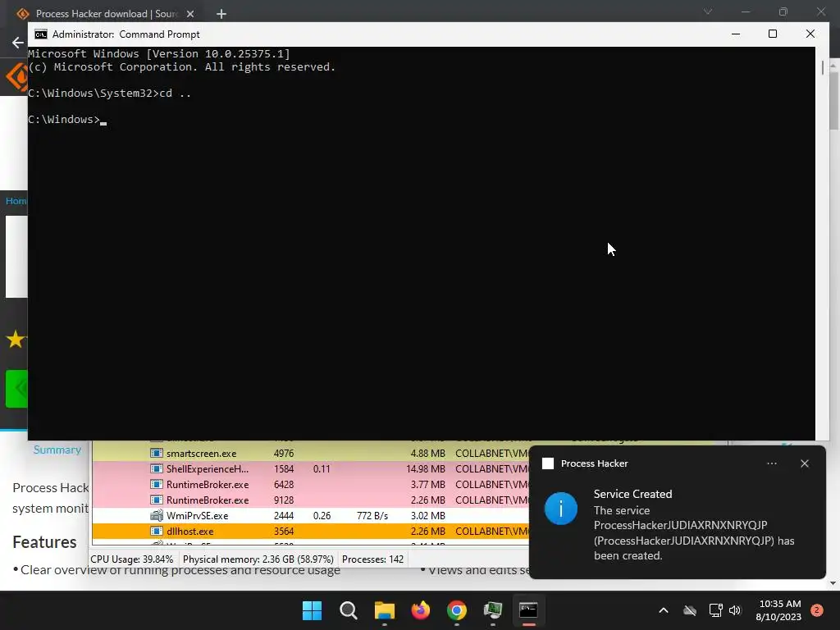
Task: Select the smartscreen.exe process row
Action: pyautogui.click(x=311, y=453)
